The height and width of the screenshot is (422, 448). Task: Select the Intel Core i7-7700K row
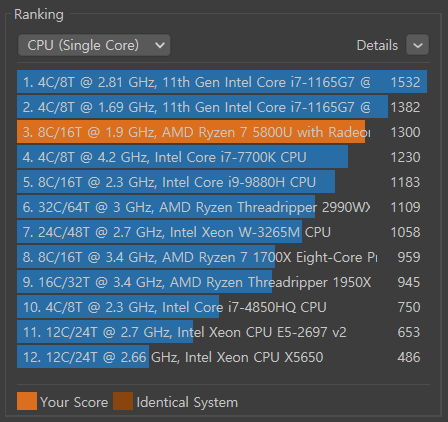pyautogui.click(x=222, y=157)
